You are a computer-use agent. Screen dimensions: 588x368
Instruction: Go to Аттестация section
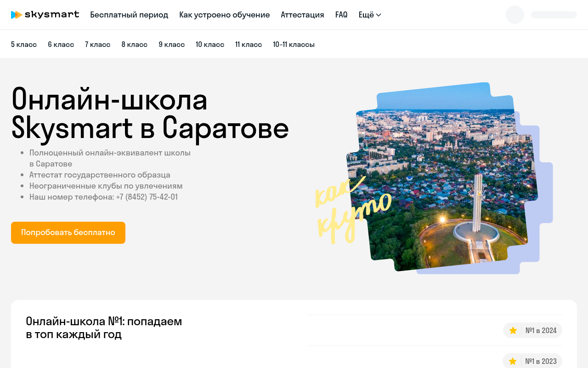point(303,15)
